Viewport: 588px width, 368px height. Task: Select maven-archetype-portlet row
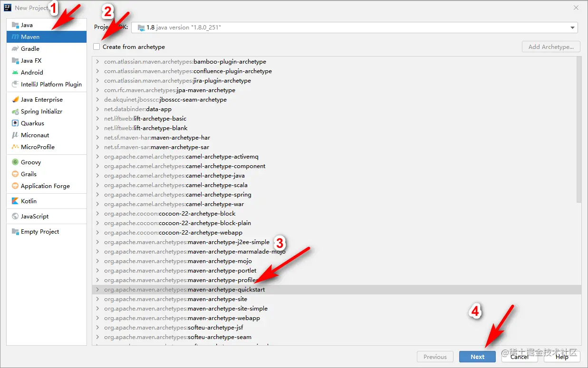[x=334, y=271]
